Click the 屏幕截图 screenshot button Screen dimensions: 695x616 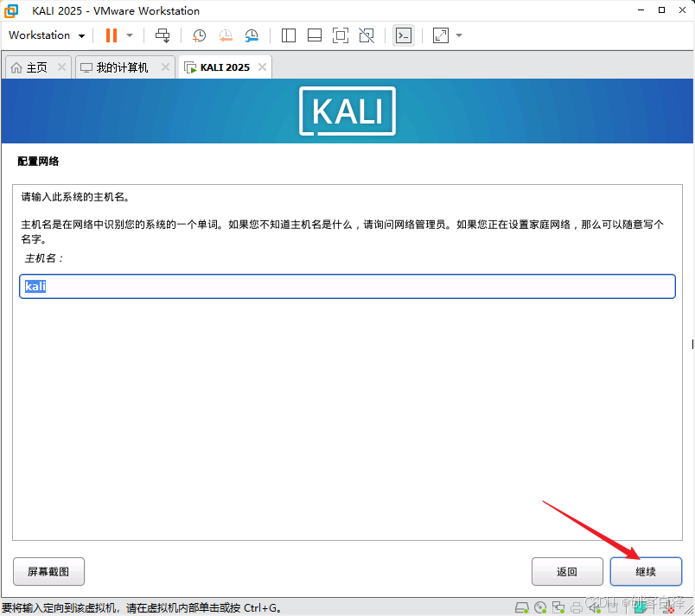pos(48,571)
